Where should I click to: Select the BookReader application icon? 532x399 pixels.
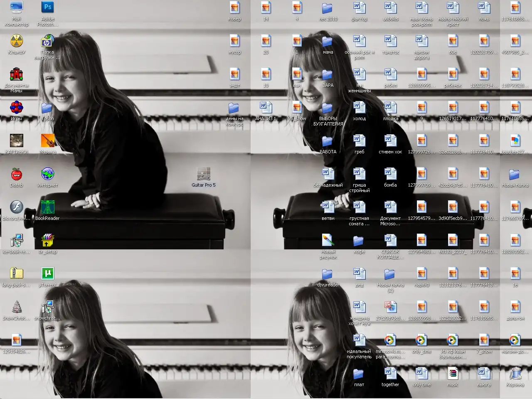(x=48, y=207)
